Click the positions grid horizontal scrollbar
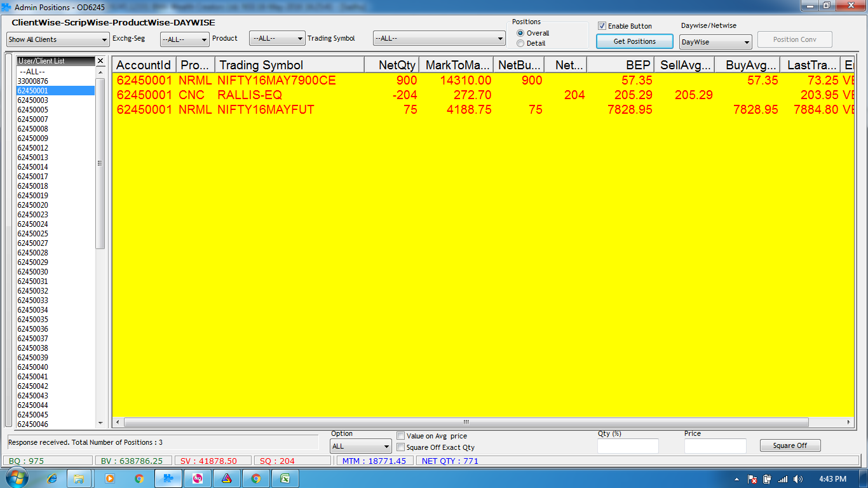Image resolution: width=868 pixels, height=488 pixels. (x=466, y=422)
